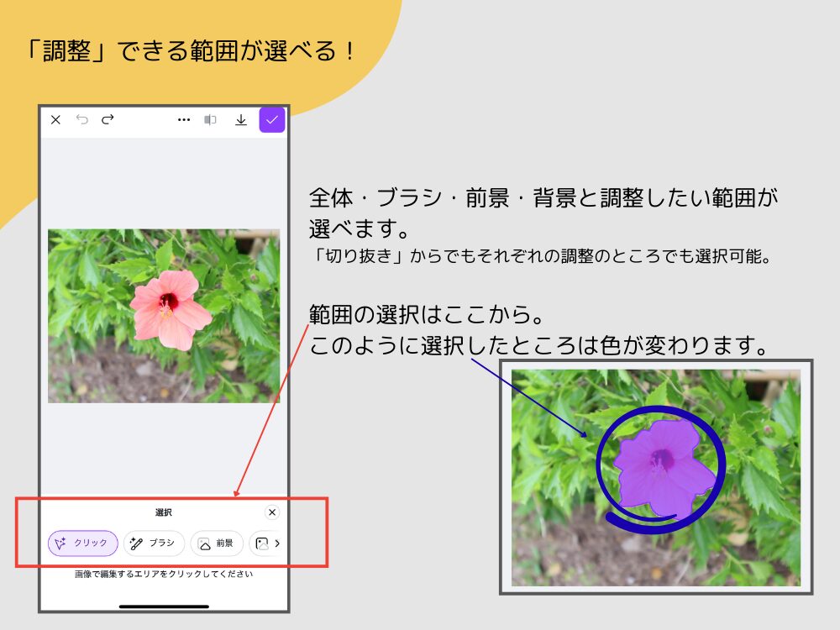Open the three-dot more options icon
Viewport: 840px width, 630px height.
pos(183,119)
